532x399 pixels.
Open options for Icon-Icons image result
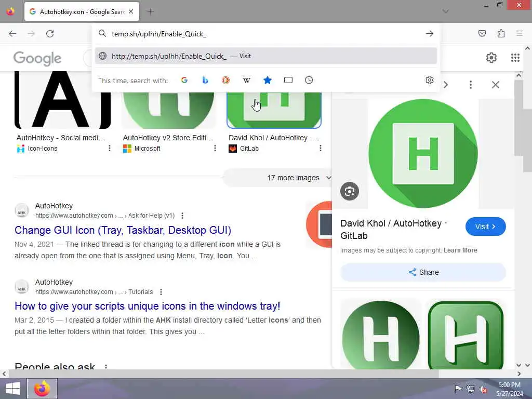tap(109, 148)
